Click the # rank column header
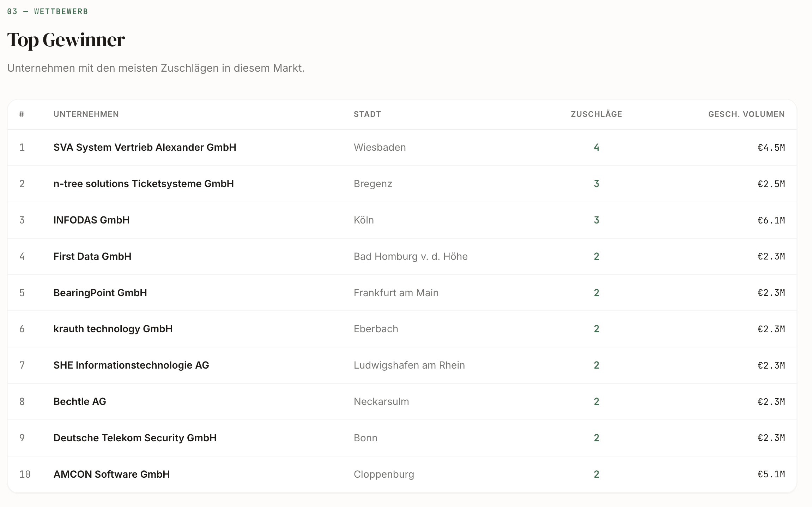Image resolution: width=812 pixels, height=507 pixels. (x=22, y=114)
